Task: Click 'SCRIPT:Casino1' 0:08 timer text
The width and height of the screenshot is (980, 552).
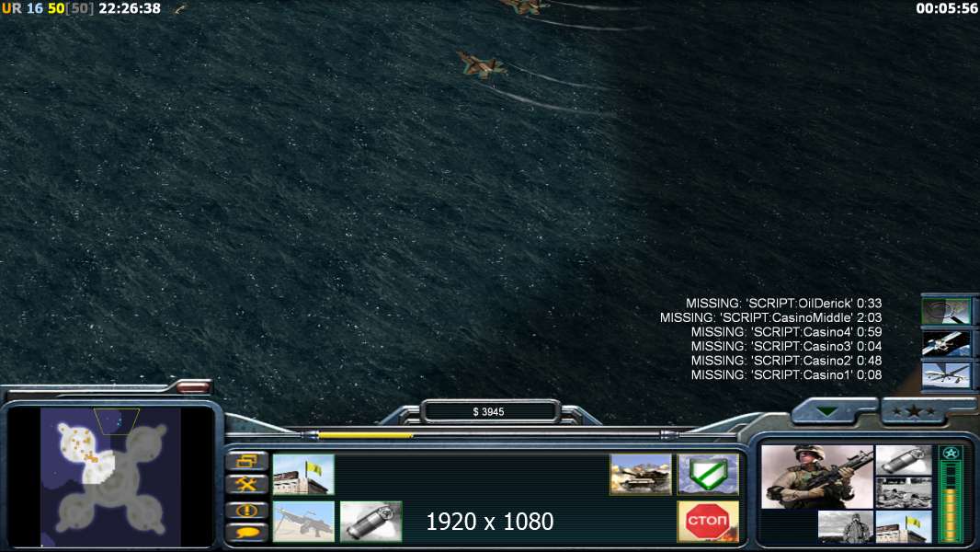Action: (786, 375)
